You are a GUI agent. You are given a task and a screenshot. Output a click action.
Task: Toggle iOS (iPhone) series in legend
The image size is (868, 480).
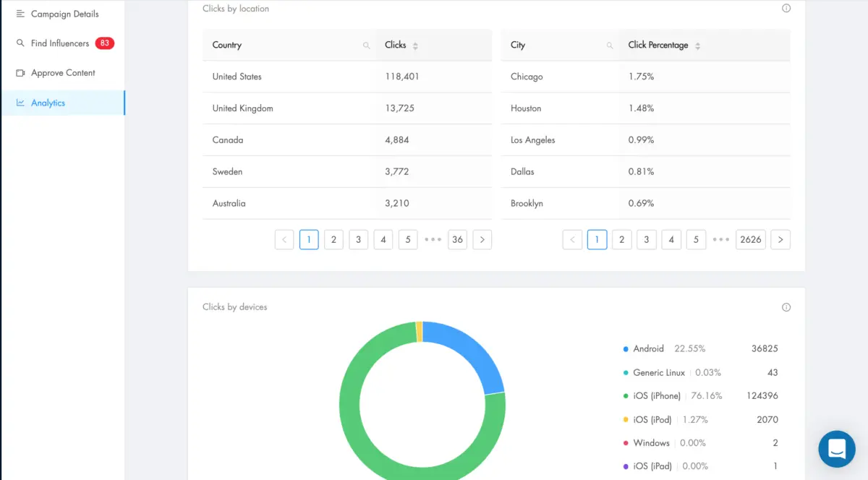(656, 396)
